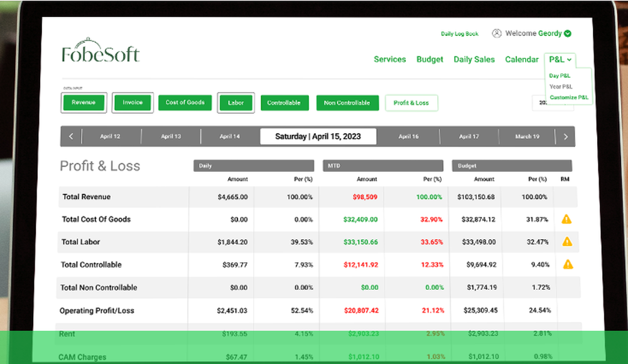Viewport: 628px width, 364px height.
Task: Select Saturday April 15, 2023 date tab
Action: click(x=318, y=136)
